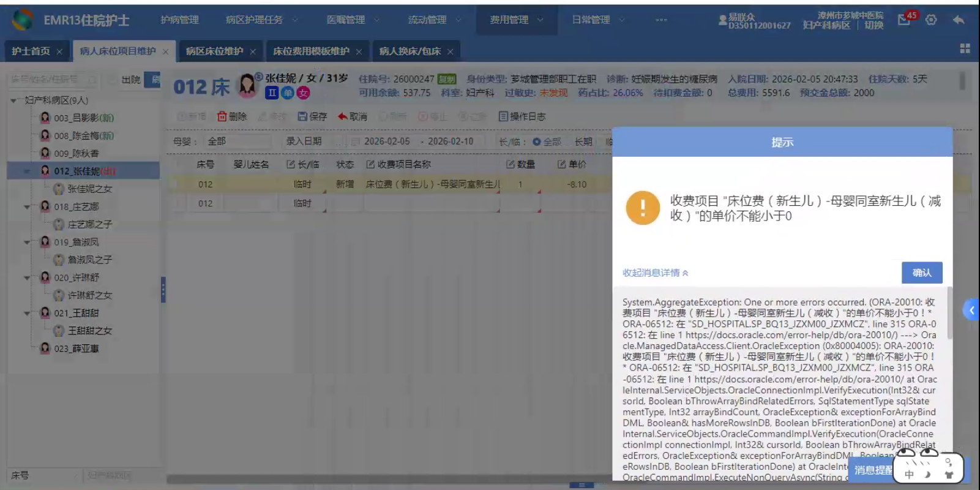980x490 pixels.
Task: Select the 全部 radio button for 长/临
Action: pyautogui.click(x=537, y=141)
